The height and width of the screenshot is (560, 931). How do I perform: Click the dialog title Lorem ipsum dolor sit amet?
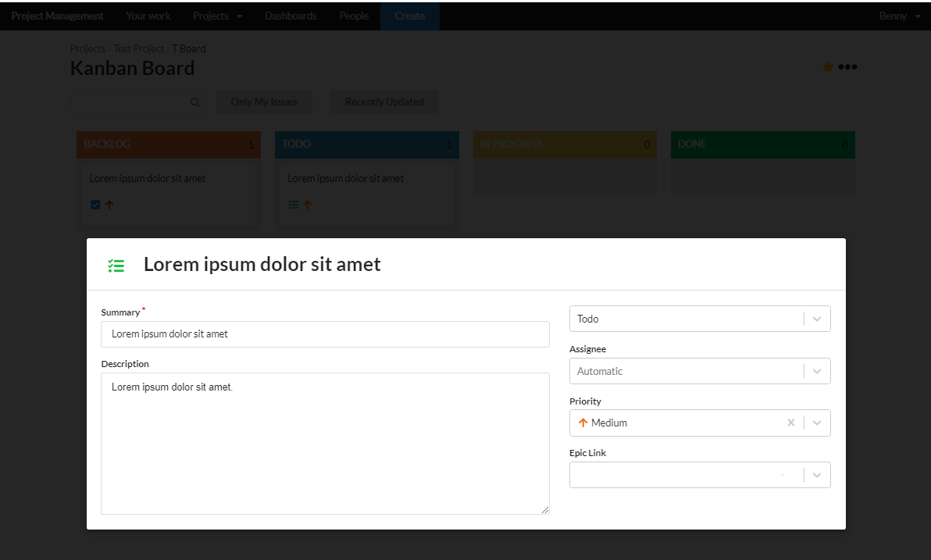262,265
